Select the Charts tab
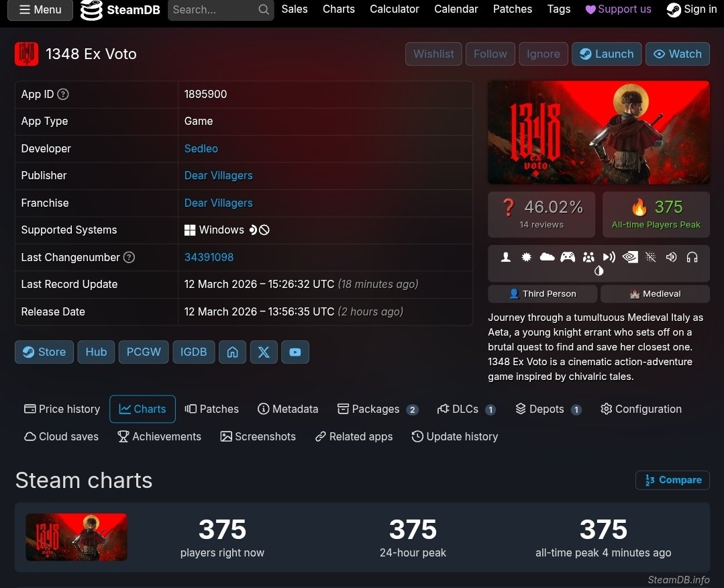 pos(142,409)
